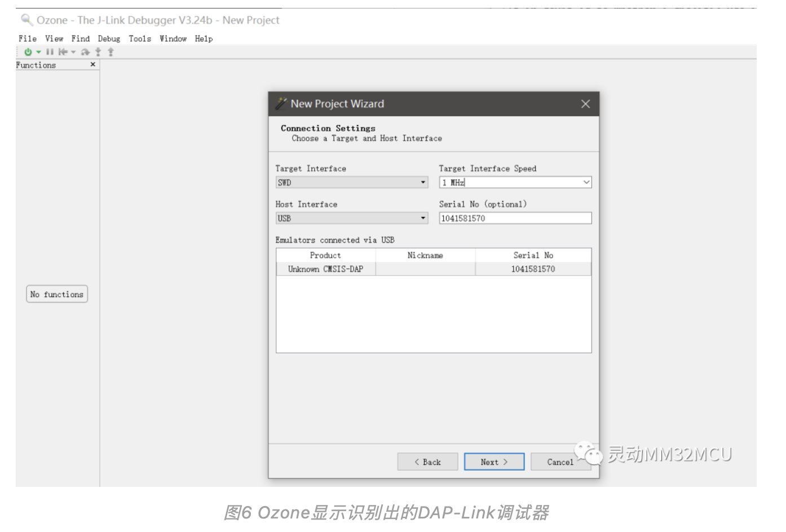Screen dimensions: 786x532
Task: Open the File menu
Action: pyautogui.click(x=28, y=39)
